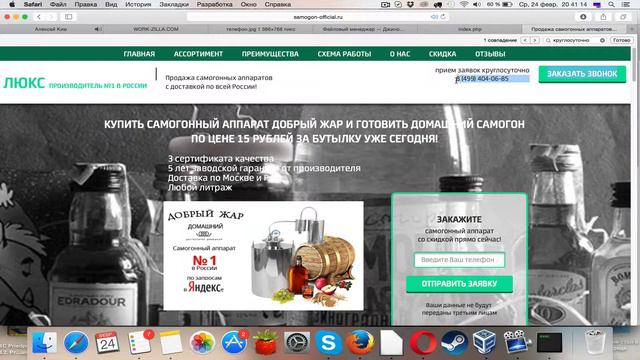
Task: Show all tabs overview
Action: 623,17
